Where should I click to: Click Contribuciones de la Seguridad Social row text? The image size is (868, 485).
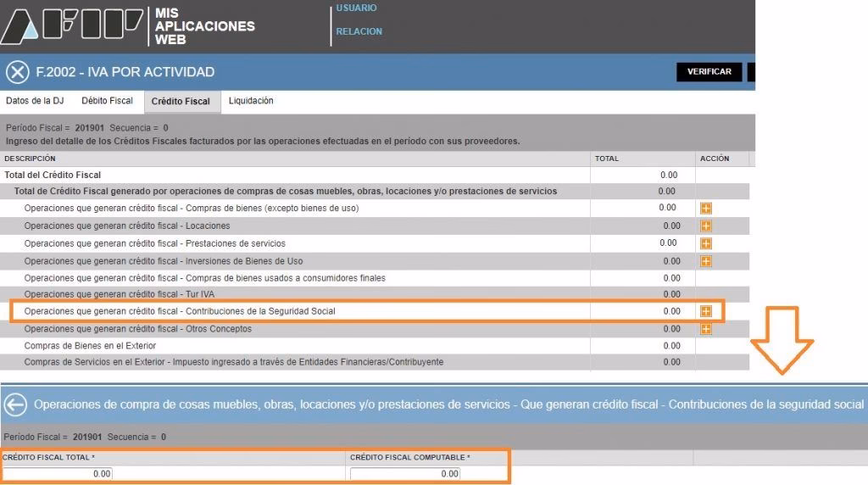180,311
